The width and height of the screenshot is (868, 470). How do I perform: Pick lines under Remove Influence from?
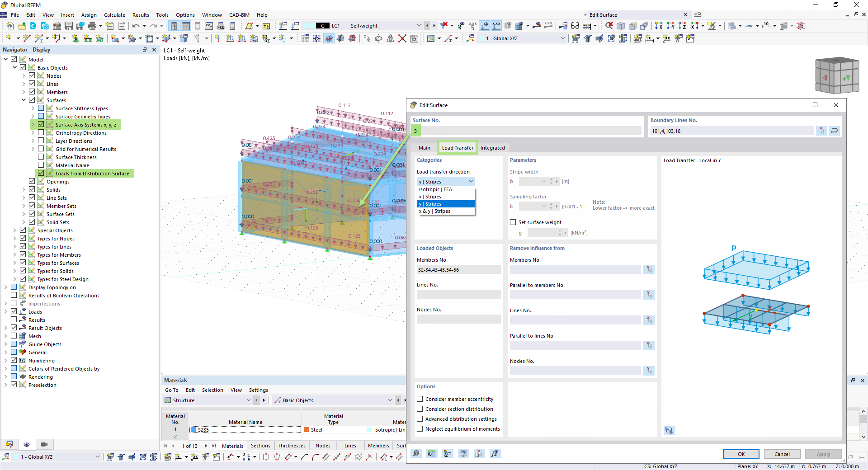click(x=649, y=320)
